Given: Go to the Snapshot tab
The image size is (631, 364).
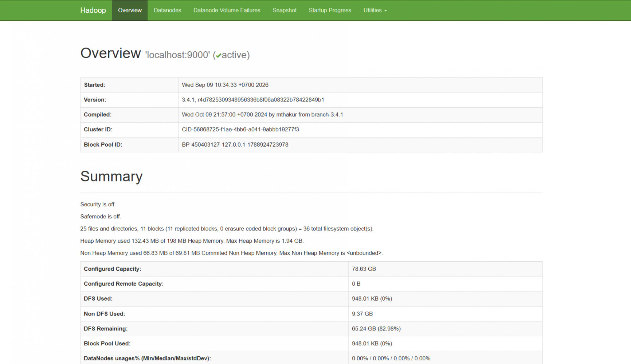Looking at the screenshot, I should click(x=285, y=10).
